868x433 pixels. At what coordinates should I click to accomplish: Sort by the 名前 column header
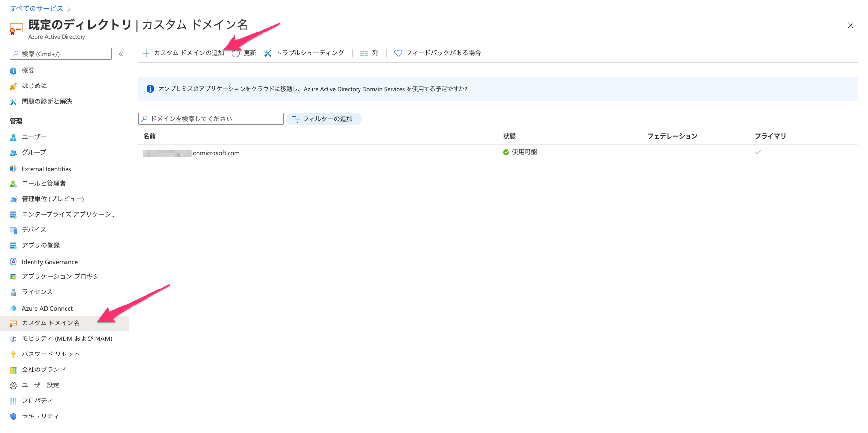coord(149,136)
